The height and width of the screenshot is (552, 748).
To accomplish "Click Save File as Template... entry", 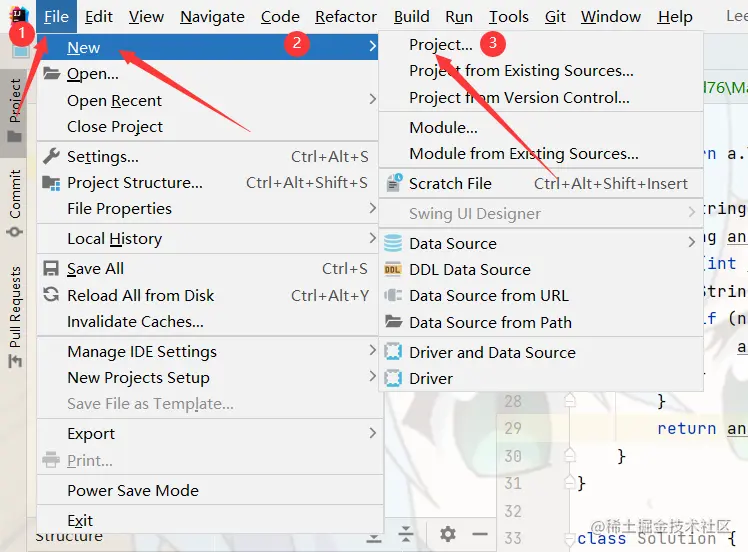I will click(150, 404).
